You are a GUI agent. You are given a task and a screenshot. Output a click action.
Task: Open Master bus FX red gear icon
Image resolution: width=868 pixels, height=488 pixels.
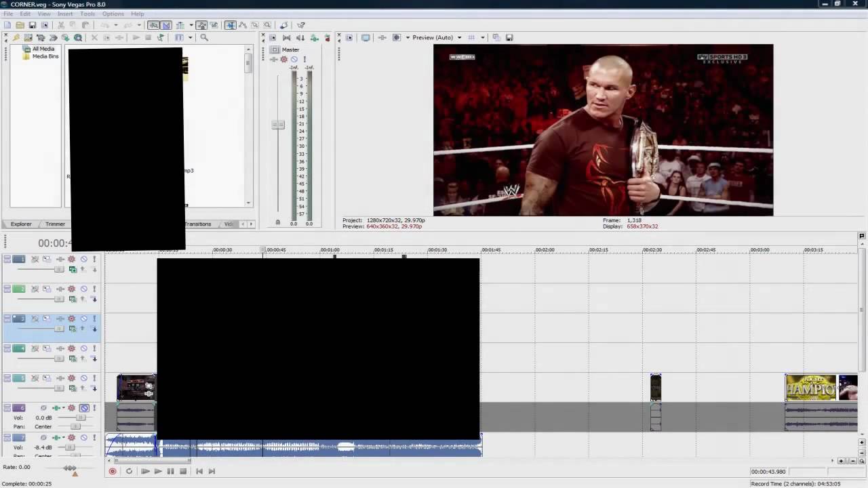coord(283,59)
